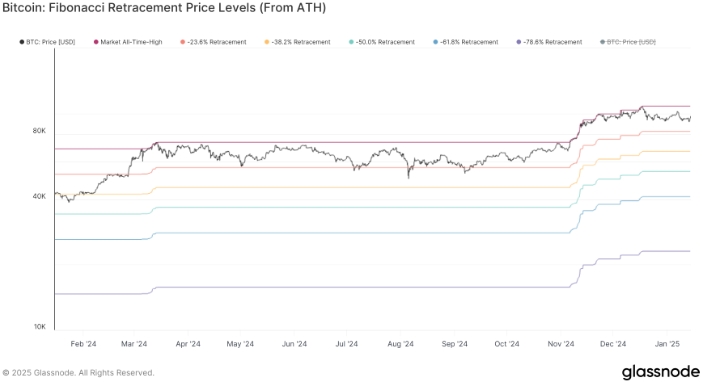Image resolution: width=702 pixels, height=382 pixels.
Task: Toggle the -38.2% Retracement legend entry
Action: 298,42
